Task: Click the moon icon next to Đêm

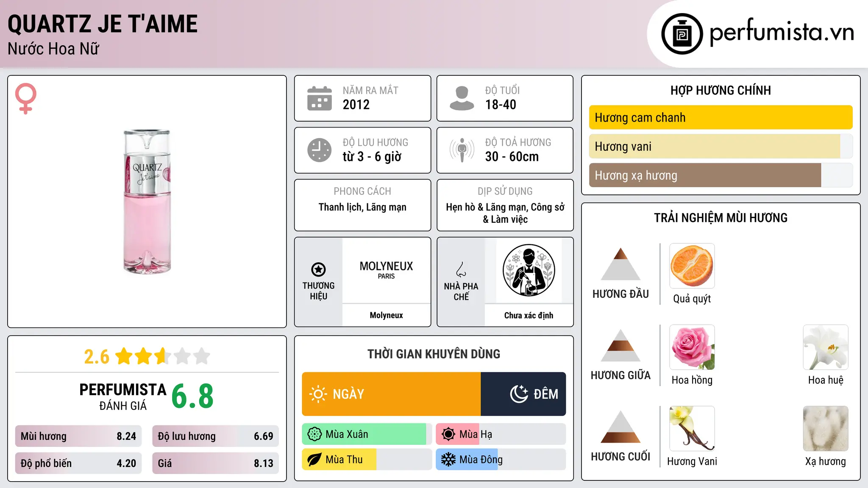Action: 519,394
